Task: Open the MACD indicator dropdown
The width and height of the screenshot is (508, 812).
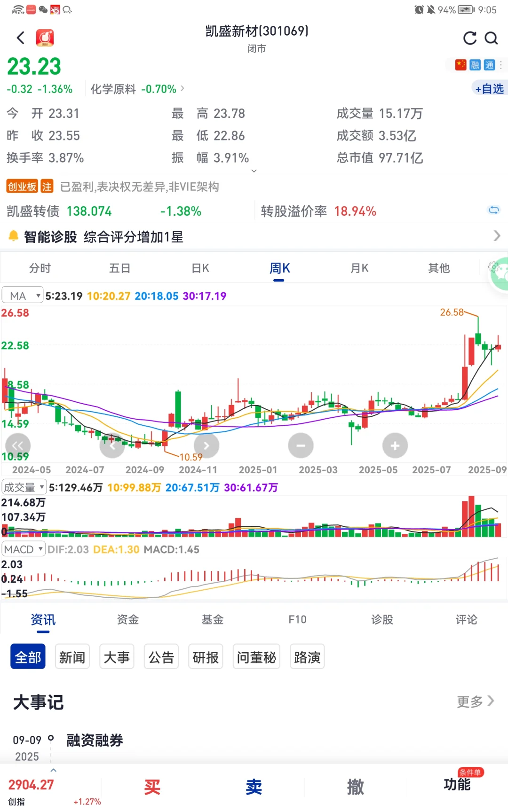Action: (24, 549)
